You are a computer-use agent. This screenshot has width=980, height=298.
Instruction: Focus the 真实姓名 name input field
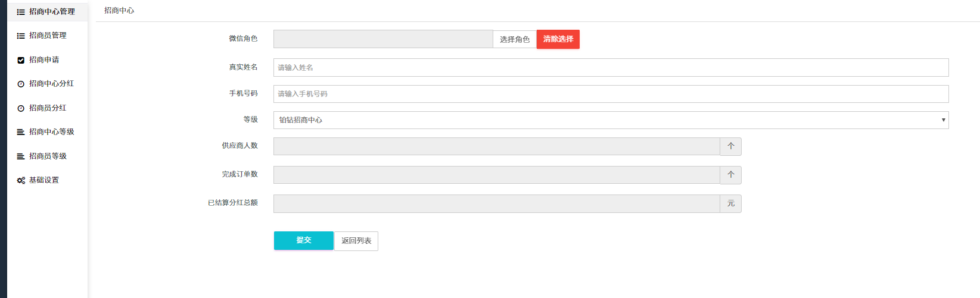(610, 68)
